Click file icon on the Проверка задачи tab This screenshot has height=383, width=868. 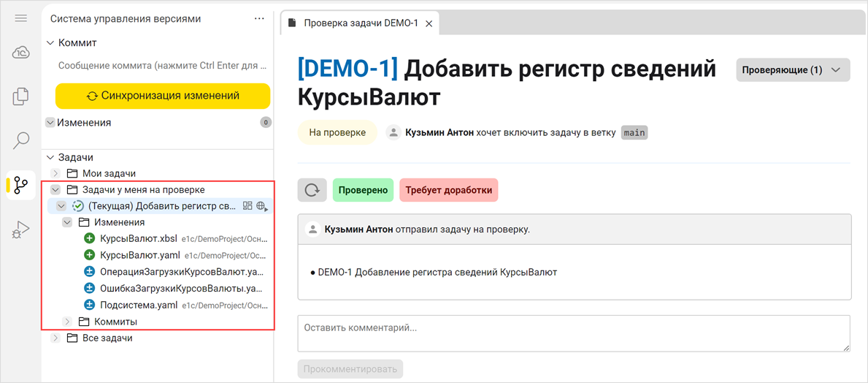coord(292,23)
